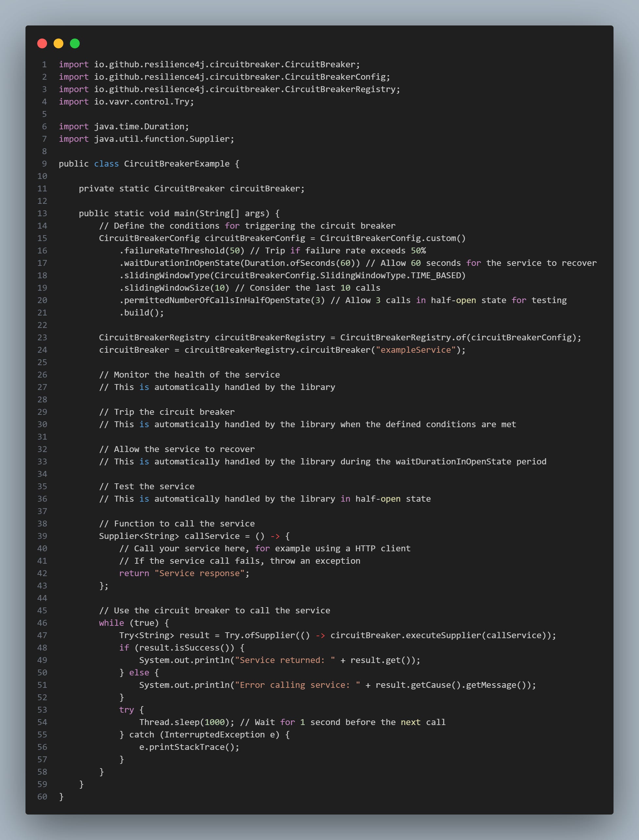Screen dimensions: 639x840
Task: Click '.permittedNumberOfCallsInHalfOpenState(3)' text
Action: click(222, 300)
